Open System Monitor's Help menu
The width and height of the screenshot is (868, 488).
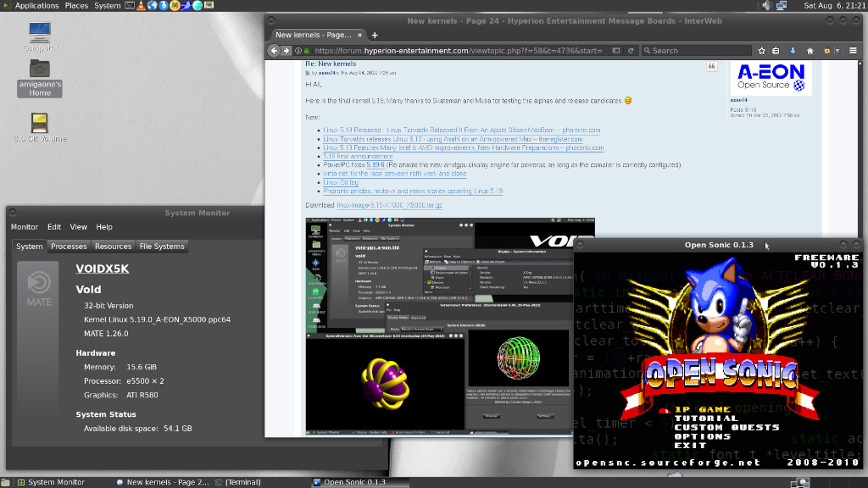click(104, 227)
